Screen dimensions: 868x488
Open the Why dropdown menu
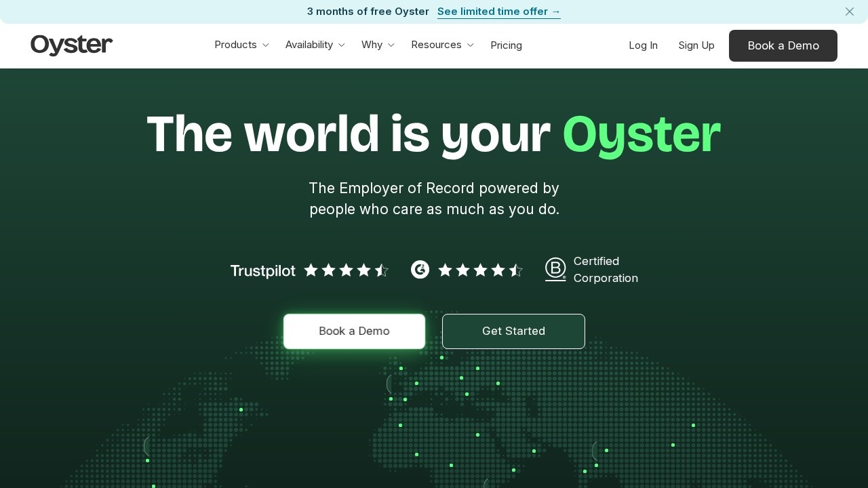pyautogui.click(x=378, y=45)
